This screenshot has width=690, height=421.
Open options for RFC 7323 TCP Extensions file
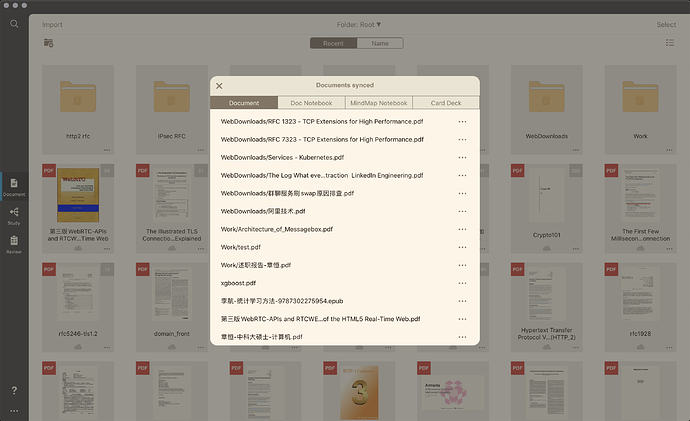coord(462,139)
